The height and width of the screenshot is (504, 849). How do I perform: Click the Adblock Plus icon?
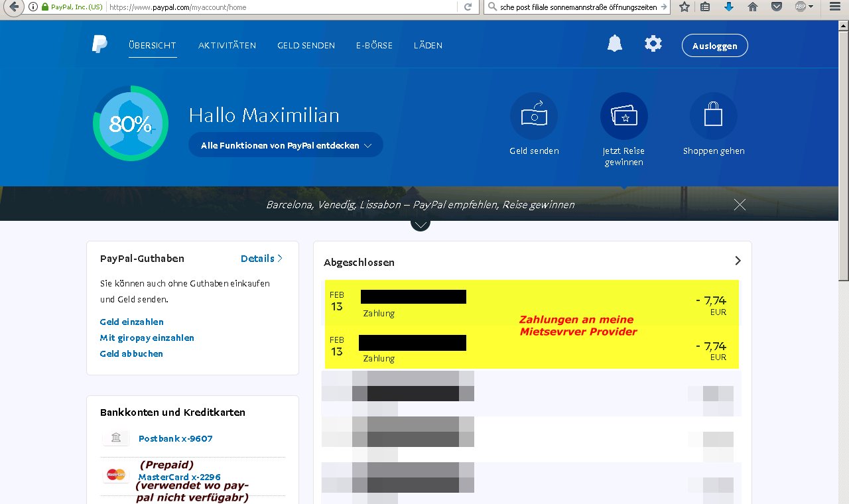point(801,7)
